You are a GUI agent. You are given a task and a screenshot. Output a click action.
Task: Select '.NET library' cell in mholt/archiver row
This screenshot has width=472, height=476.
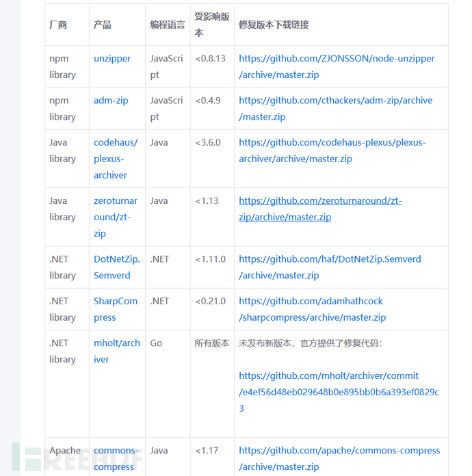(62, 351)
